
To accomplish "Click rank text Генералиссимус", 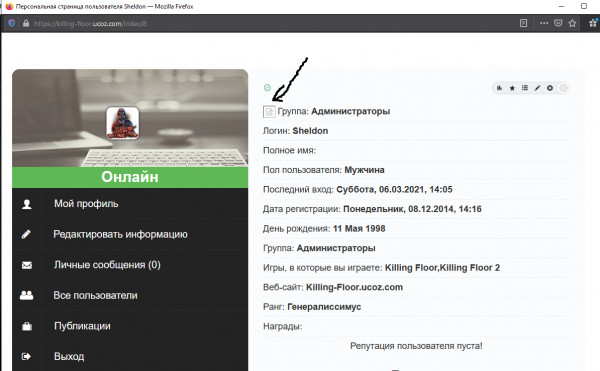I will (x=324, y=307).
